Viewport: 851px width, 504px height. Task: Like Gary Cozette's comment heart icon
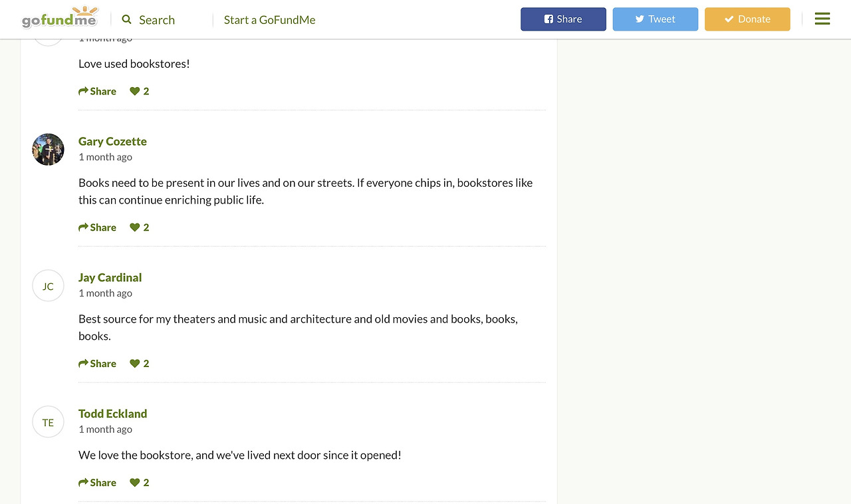click(x=135, y=227)
